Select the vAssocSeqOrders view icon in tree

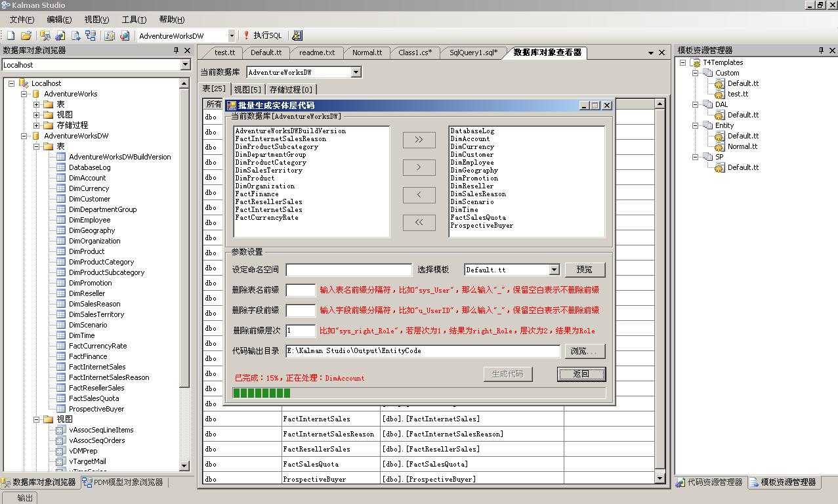(60, 440)
